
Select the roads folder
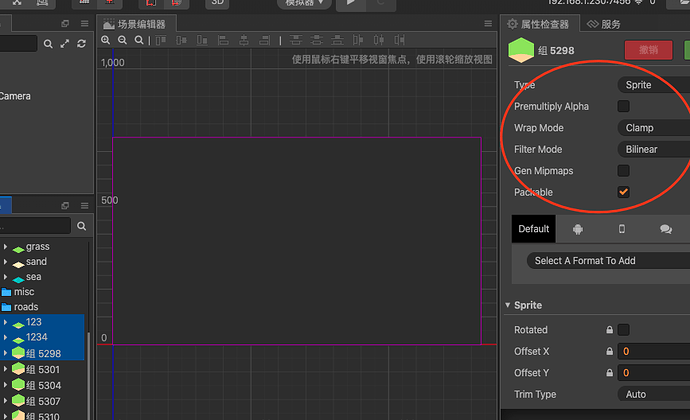pos(26,307)
